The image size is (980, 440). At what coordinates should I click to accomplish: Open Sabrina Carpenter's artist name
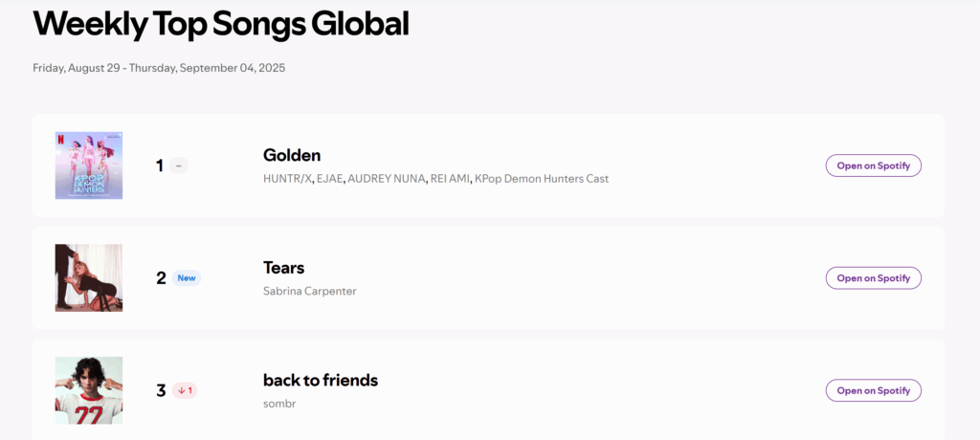[x=309, y=291]
